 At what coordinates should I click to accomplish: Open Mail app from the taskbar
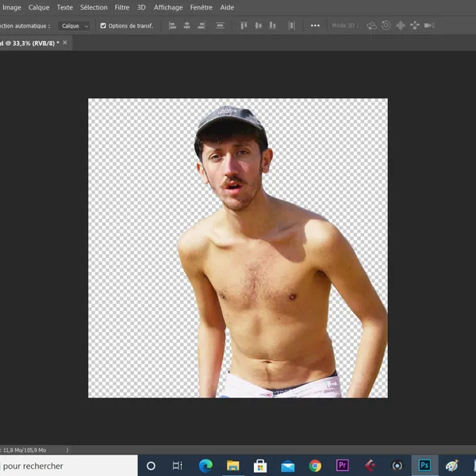(287, 466)
